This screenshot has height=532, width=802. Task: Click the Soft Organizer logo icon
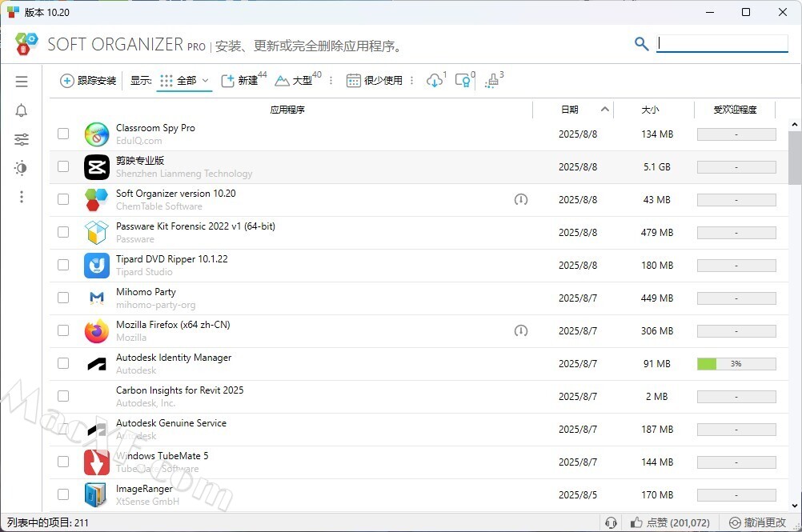26,44
